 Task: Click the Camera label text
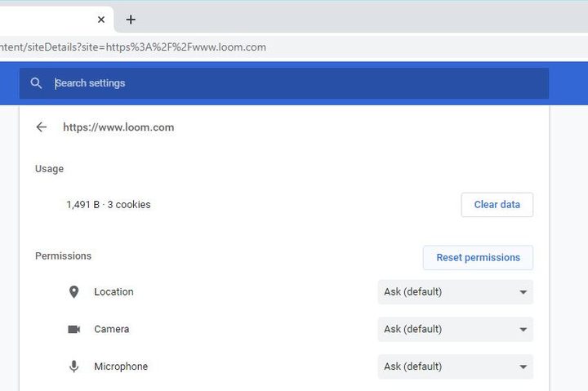(x=111, y=329)
